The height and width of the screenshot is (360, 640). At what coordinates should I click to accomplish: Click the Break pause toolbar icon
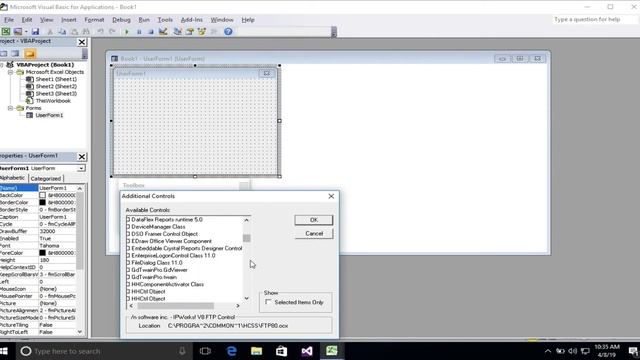coord(139,31)
